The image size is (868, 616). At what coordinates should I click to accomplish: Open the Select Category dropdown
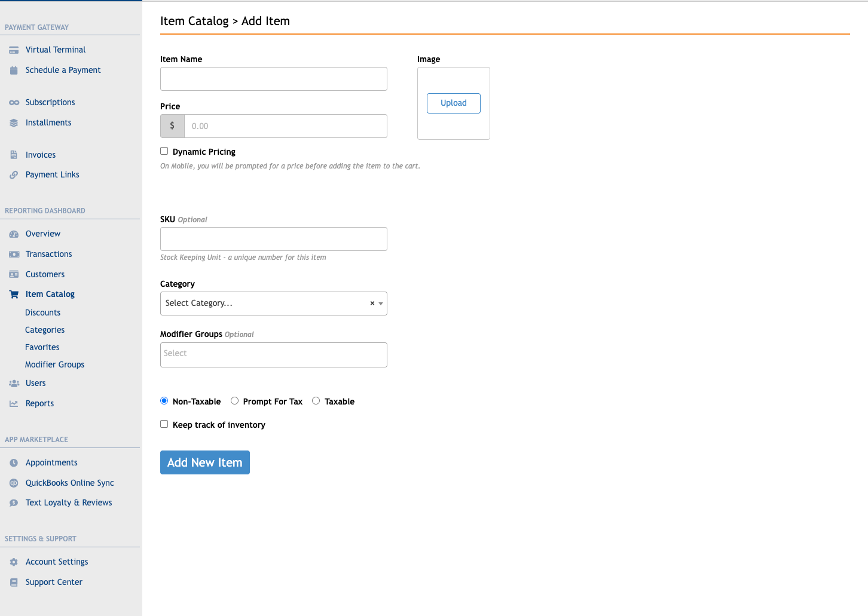tap(274, 304)
